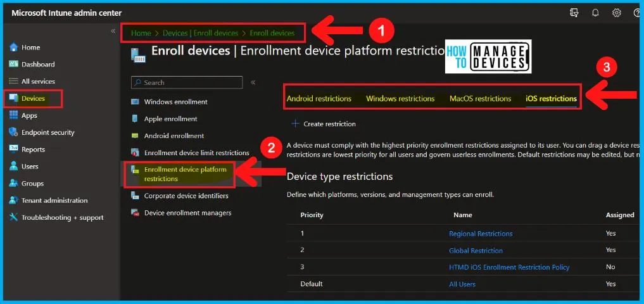Open the Dashboard icon in sidebar
This screenshot has height=304, width=644.
(14, 64)
